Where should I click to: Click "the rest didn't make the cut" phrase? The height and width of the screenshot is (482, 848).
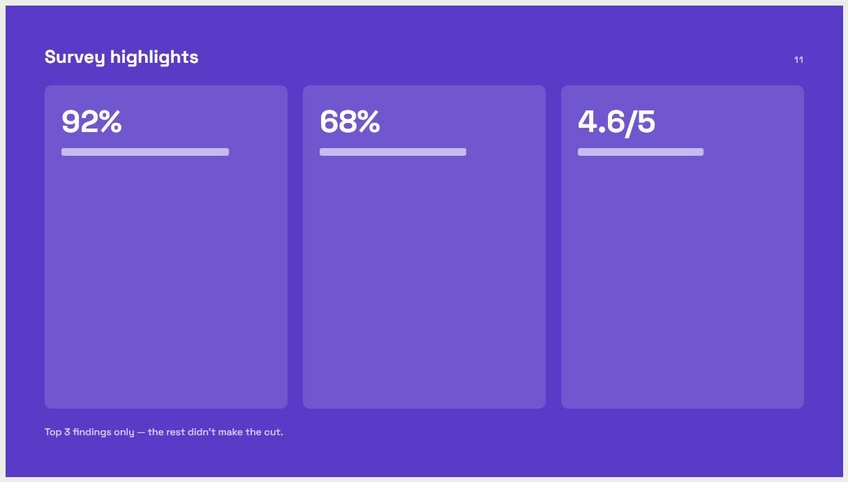tap(215, 432)
